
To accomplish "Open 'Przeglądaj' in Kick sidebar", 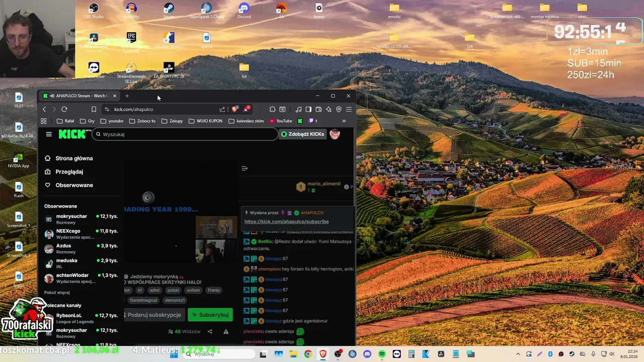I will pos(64,172).
